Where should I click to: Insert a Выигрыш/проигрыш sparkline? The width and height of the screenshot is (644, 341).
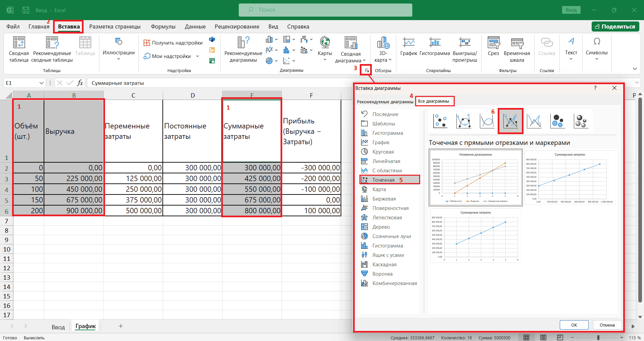(x=465, y=49)
